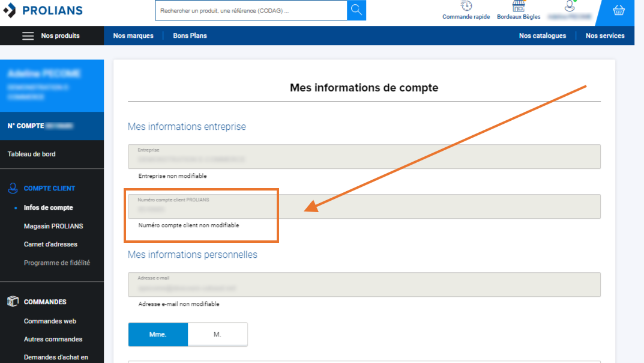This screenshot has height=363, width=644.
Task: Open the shopping basket
Action: click(x=619, y=10)
